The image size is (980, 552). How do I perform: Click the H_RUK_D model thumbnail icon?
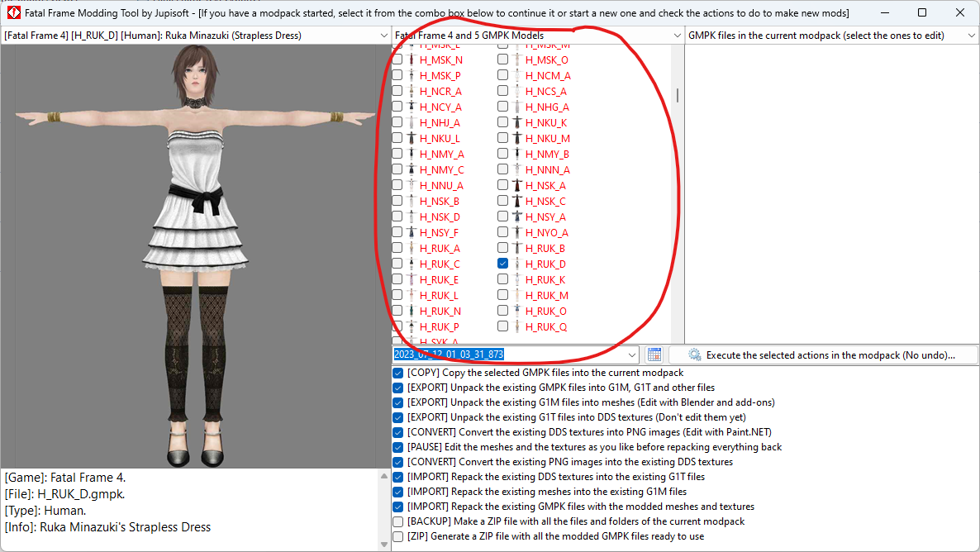click(517, 264)
